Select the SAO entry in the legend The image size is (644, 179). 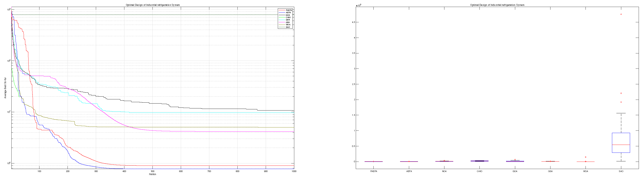(288, 27)
